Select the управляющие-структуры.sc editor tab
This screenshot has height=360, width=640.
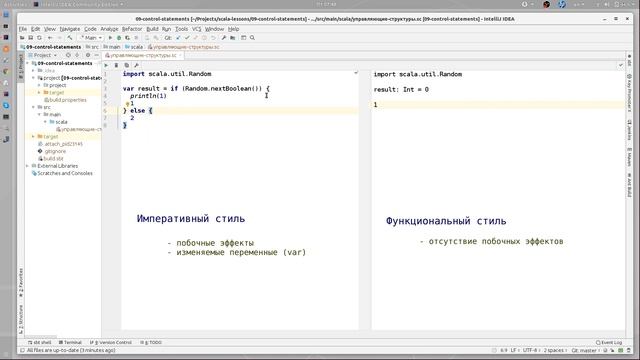[143, 55]
